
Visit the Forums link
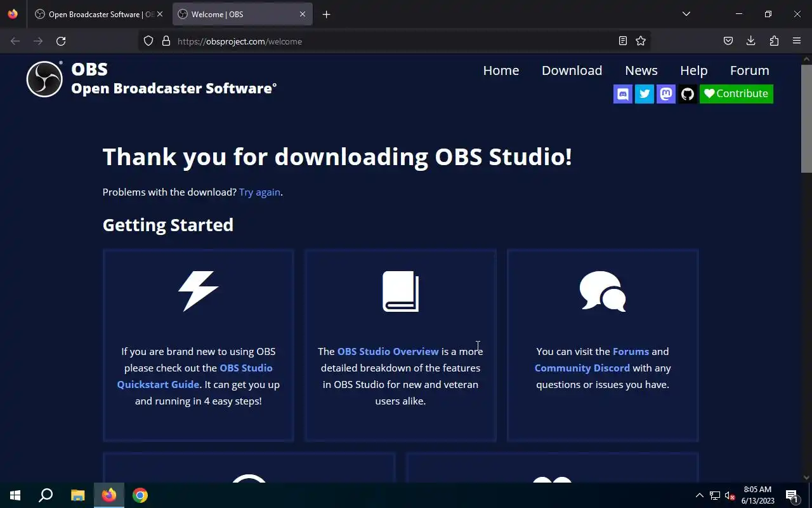[631, 352]
